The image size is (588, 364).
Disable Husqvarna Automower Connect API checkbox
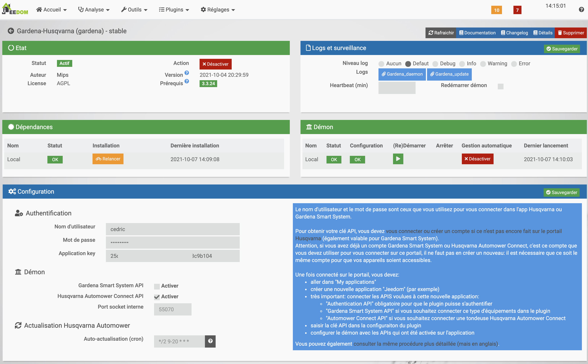(x=157, y=297)
